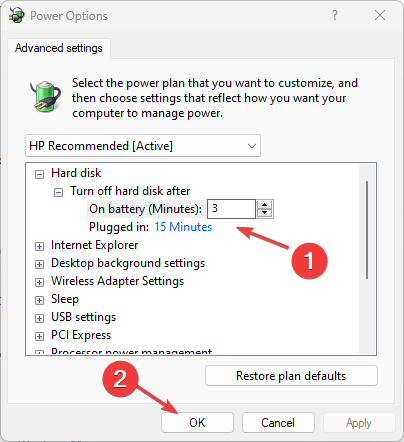Expand the Internet Explorer node

(x=39, y=246)
